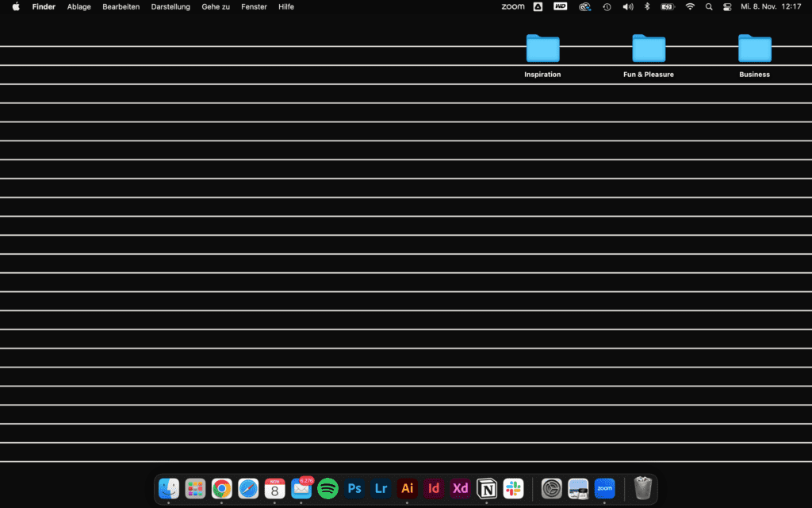This screenshot has width=812, height=508.
Task: Open the Darstellung menu
Action: (170, 6)
